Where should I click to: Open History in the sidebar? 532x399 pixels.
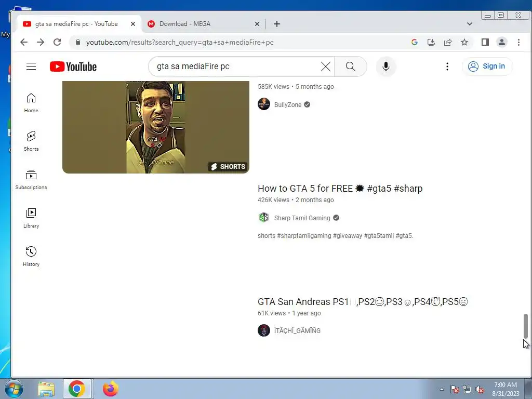[31, 256]
